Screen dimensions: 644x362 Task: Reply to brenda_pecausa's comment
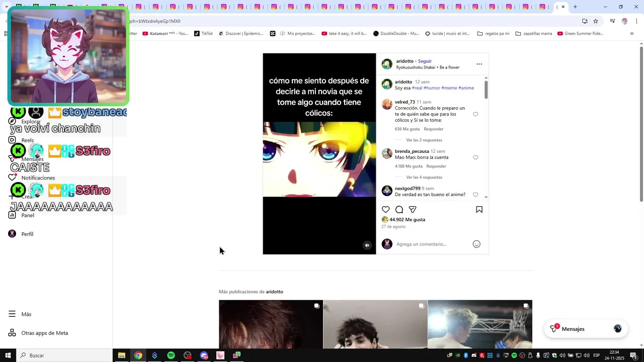(x=436, y=166)
